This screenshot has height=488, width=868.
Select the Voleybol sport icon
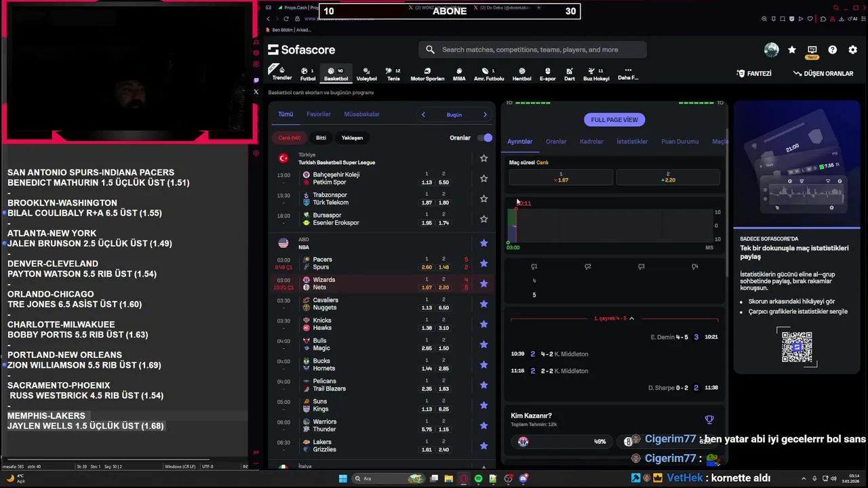coord(366,74)
